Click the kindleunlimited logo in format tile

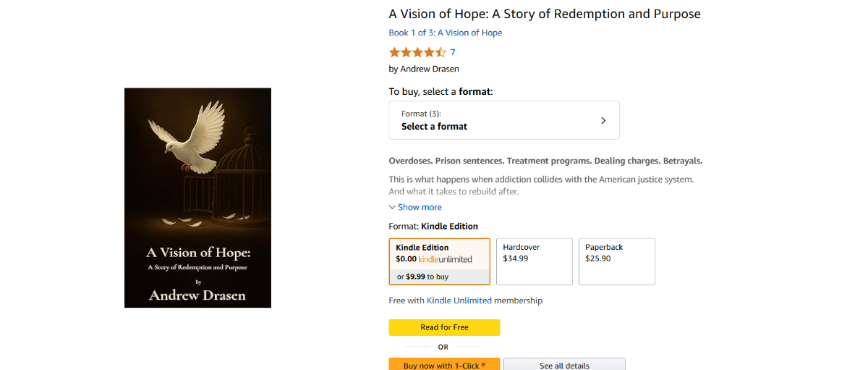pyautogui.click(x=446, y=259)
